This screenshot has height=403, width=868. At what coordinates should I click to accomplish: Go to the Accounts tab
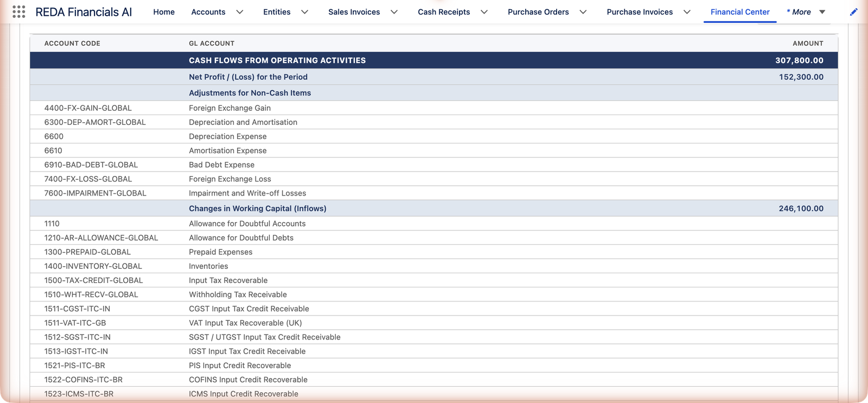pos(208,12)
